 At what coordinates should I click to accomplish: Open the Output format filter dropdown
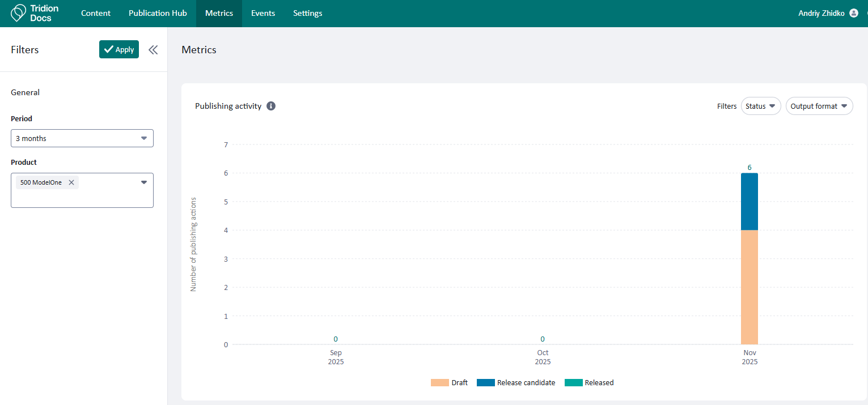[x=819, y=106]
